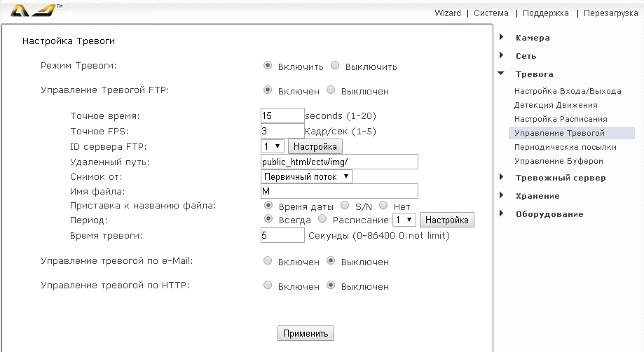Expand the Тревожный сервер section
This screenshot has width=644, height=352.
click(x=560, y=178)
